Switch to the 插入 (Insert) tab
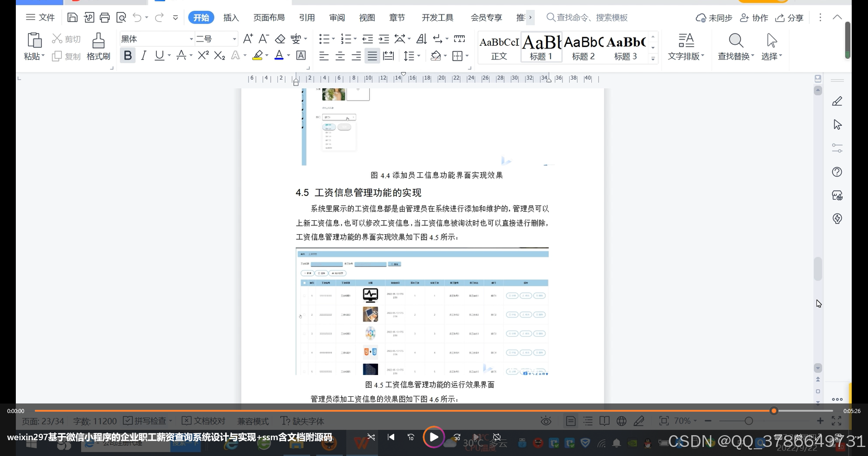The height and width of the screenshot is (456, 868). 231,18
